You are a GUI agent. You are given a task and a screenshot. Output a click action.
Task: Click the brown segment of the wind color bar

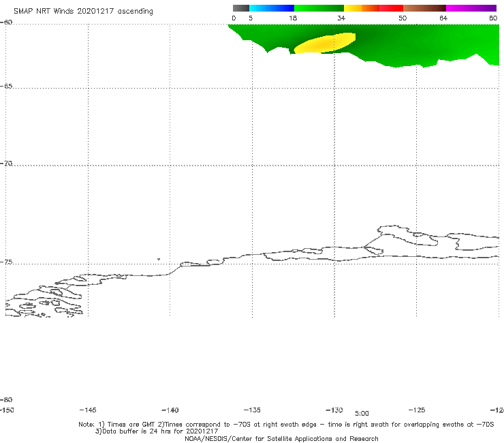[x=424, y=8]
